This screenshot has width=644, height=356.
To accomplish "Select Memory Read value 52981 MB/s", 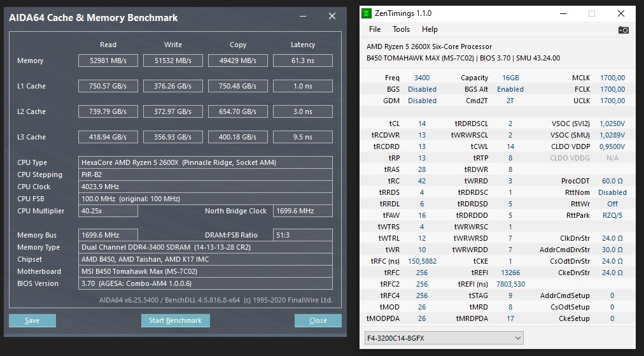I will (108, 61).
